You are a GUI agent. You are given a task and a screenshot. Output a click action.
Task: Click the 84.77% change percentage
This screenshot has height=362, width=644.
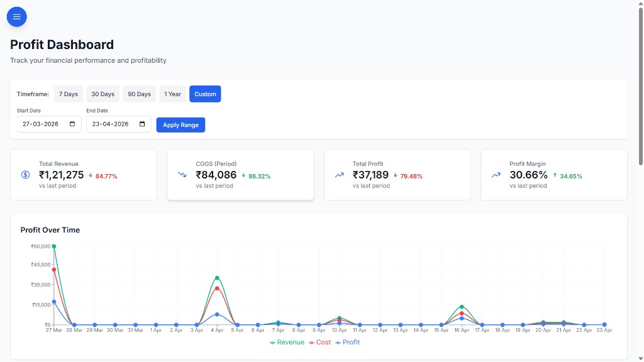pyautogui.click(x=106, y=176)
